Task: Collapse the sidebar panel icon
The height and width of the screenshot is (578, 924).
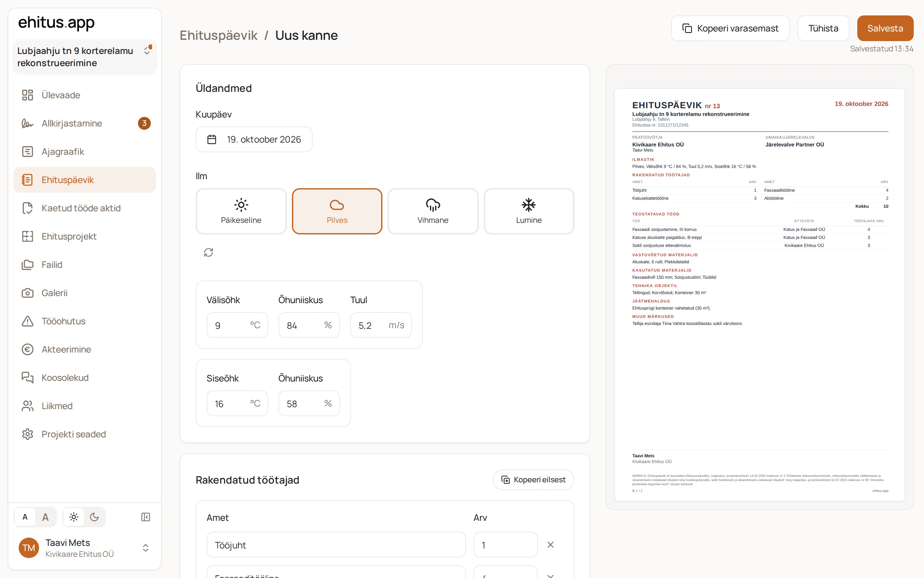Action: (145, 517)
